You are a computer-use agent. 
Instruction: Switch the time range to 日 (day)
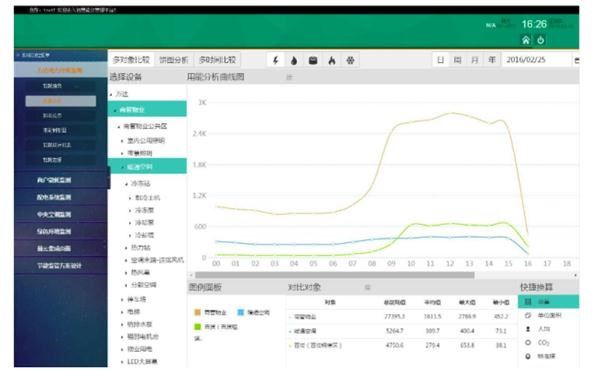pos(440,60)
